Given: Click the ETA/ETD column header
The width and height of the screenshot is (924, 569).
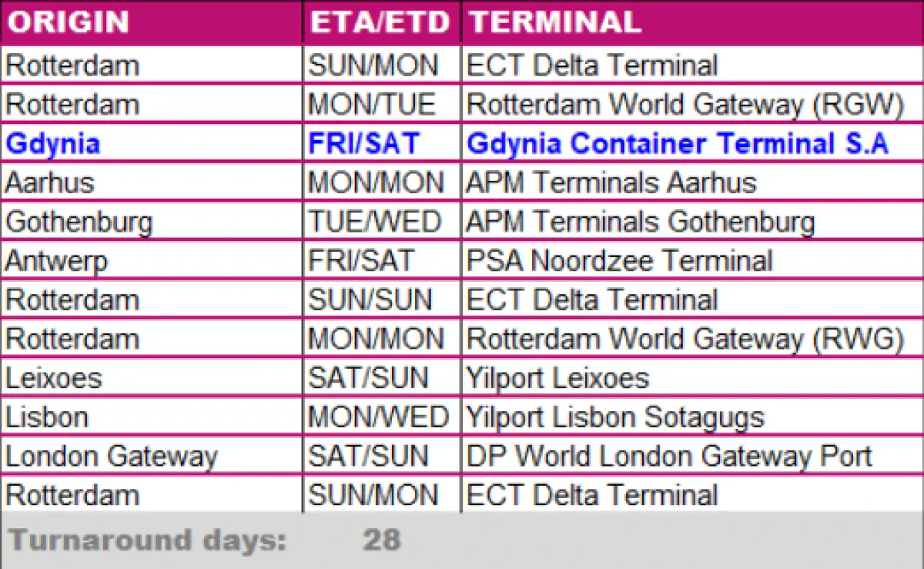Looking at the screenshot, I should pyautogui.click(x=380, y=22).
